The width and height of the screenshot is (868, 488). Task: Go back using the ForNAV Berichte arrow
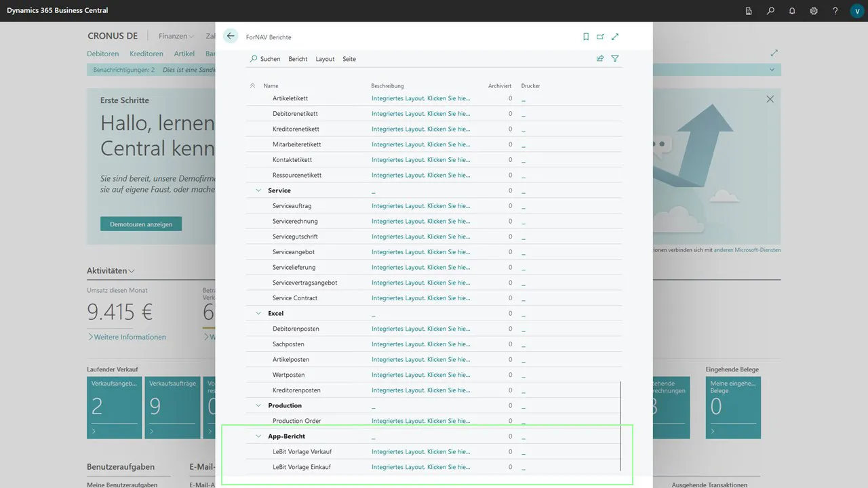pyautogui.click(x=231, y=37)
